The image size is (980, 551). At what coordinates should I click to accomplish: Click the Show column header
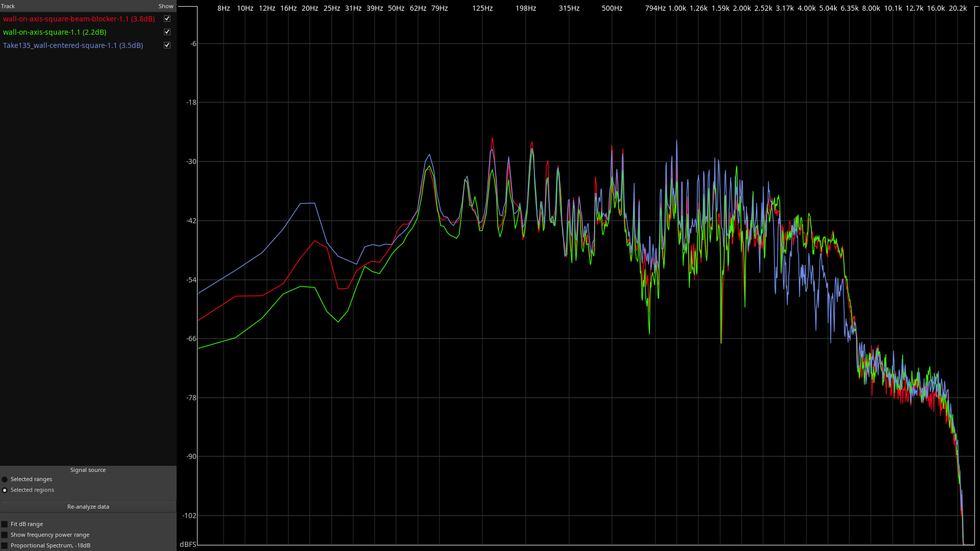pyautogui.click(x=166, y=6)
